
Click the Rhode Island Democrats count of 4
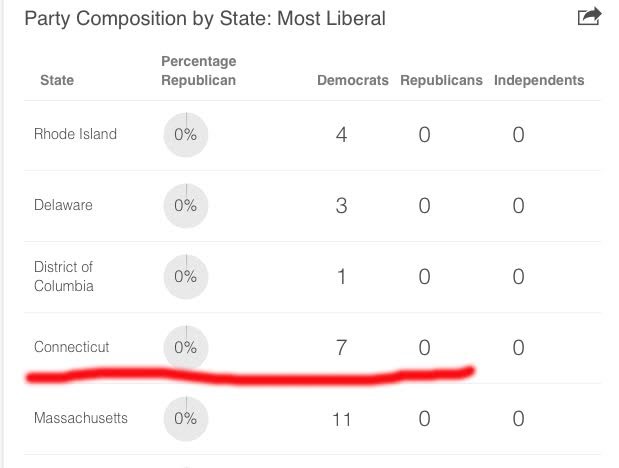click(x=342, y=134)
